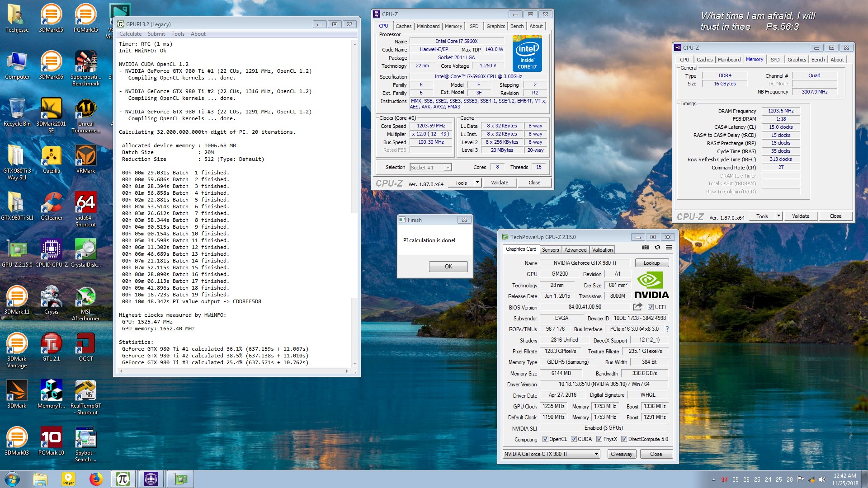This screenshot has height=488, width=868.
Task: Launch 3DMark06 desktop shortcut
Action: click(51, 65)
